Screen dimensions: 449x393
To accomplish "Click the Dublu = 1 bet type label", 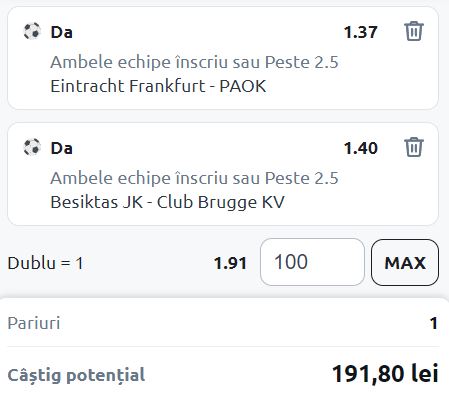I will [x=45, y=263].
